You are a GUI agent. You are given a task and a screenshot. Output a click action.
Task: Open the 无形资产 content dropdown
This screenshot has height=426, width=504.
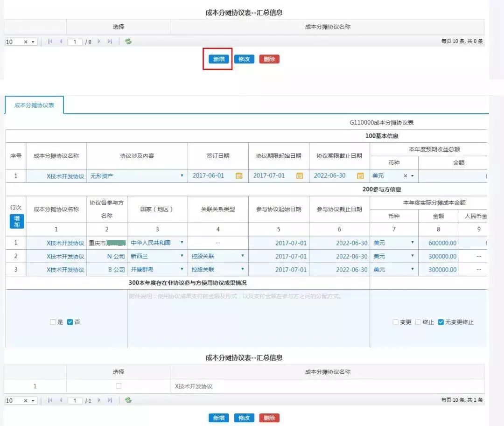[x=182, y=176]
